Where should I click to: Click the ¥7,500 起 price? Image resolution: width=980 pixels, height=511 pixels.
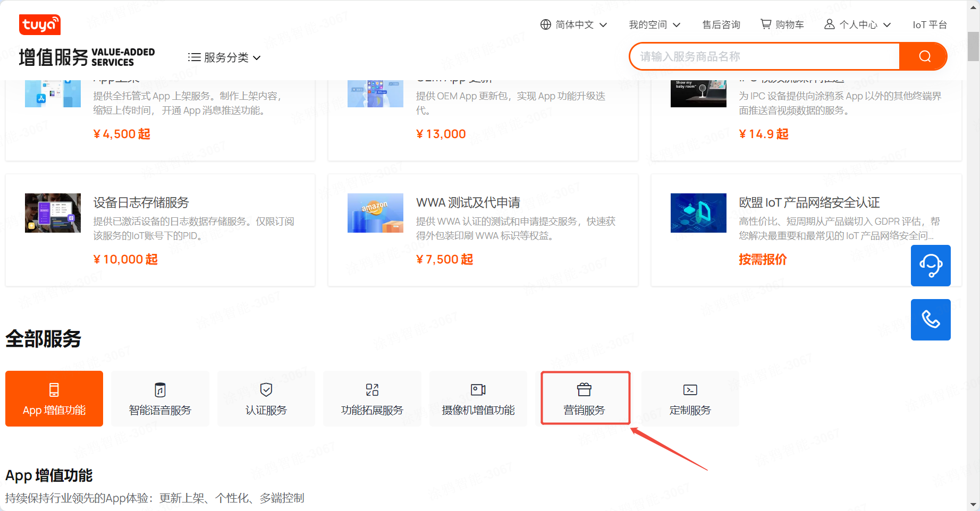click(x=444, y=259)
